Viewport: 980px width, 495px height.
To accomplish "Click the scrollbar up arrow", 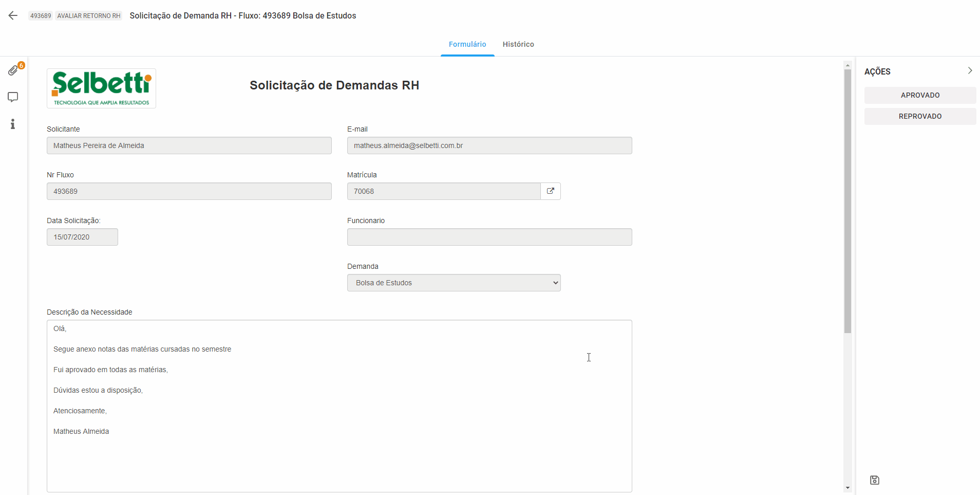I will point(847,65).
